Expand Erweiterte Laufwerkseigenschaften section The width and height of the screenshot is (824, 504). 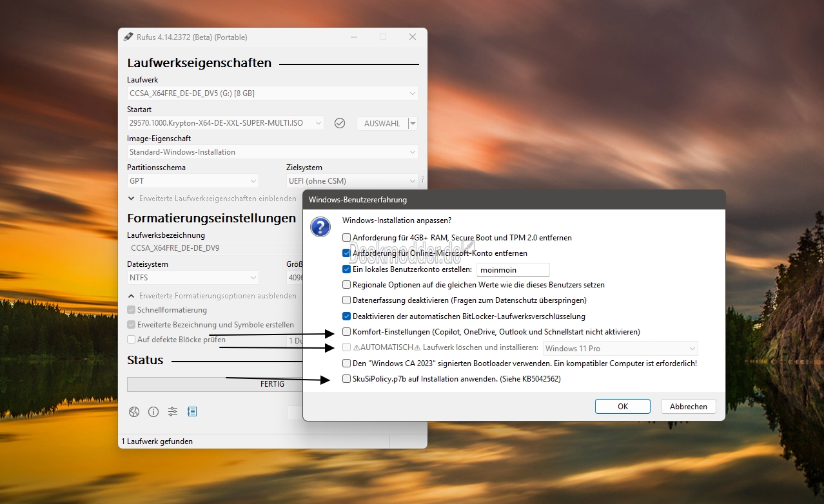[x=132, y=199]
